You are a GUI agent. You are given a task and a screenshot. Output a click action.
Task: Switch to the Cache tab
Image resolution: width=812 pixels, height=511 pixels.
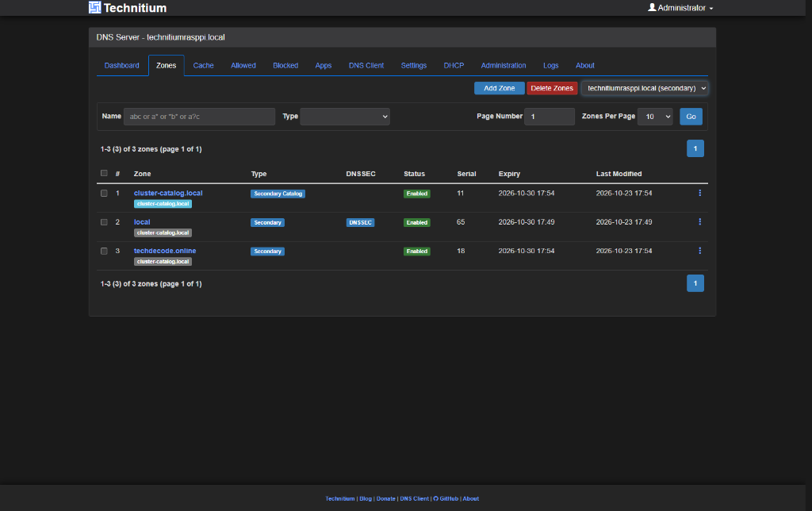coord(204,65)
